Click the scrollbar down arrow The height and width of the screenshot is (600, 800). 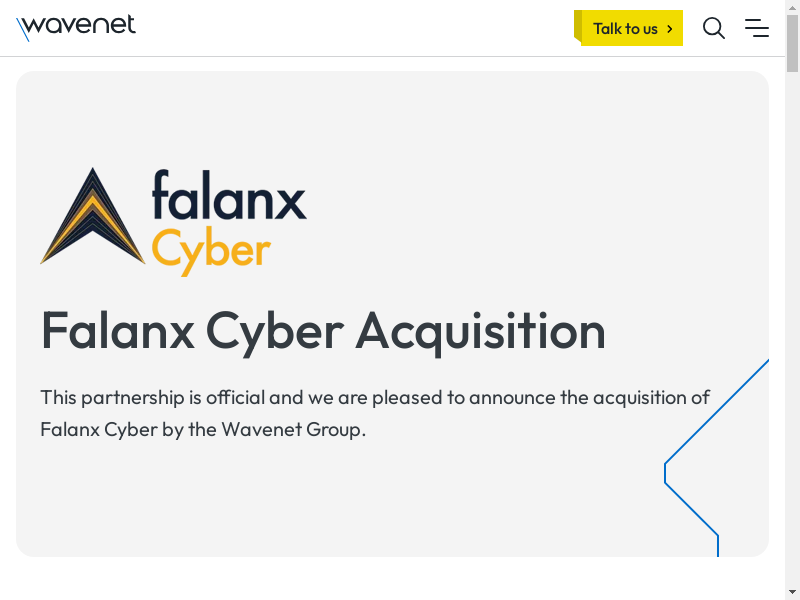792,591
